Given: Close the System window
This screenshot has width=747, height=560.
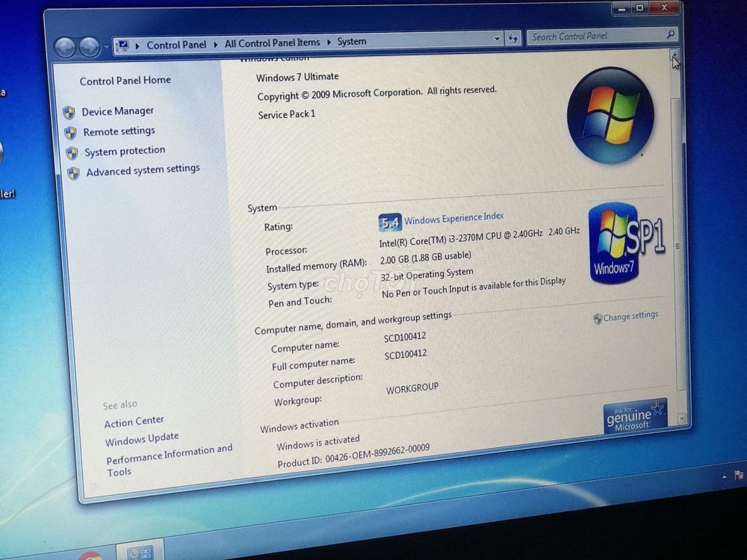Looking at the screenshot, I should 664,7.
